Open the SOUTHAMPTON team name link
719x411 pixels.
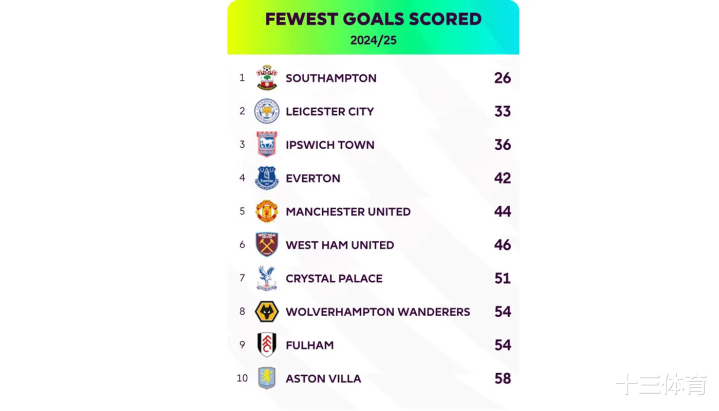[x=331, y=78]
